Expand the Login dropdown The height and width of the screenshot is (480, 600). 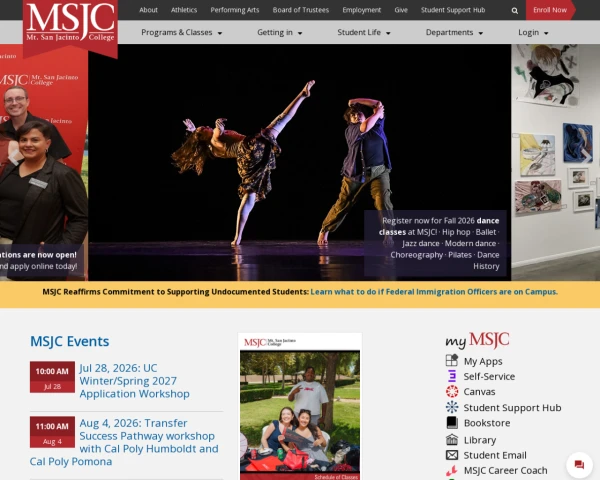533,33
